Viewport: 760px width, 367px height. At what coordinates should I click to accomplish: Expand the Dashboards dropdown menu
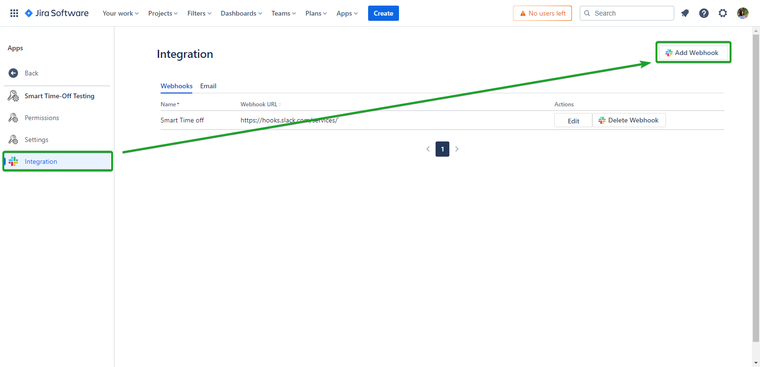[241, 13]
